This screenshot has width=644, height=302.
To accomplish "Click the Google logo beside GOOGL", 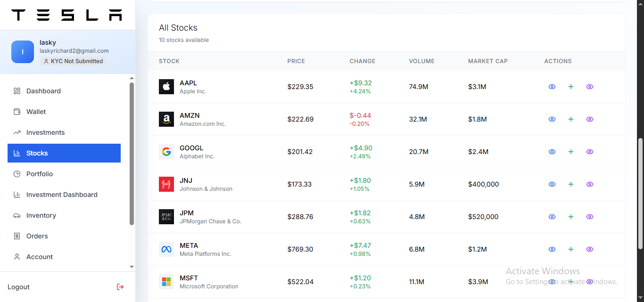I will click(x=166, y=152).
